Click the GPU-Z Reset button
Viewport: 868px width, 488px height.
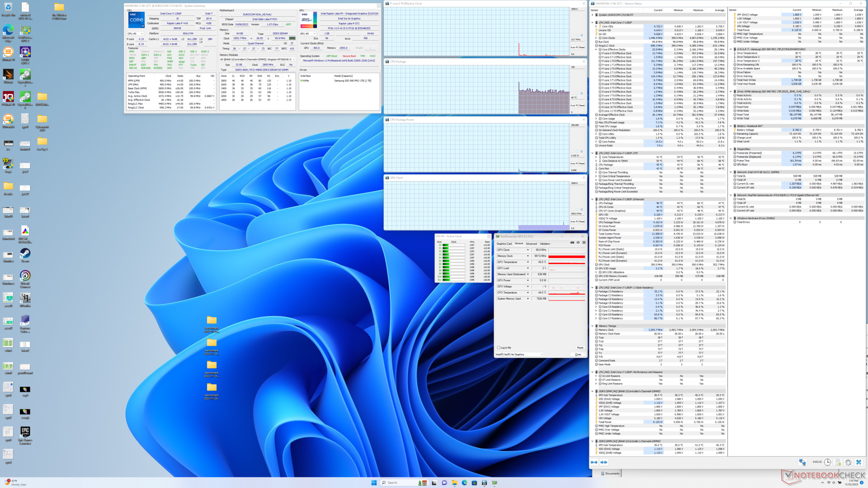(580, 347)
